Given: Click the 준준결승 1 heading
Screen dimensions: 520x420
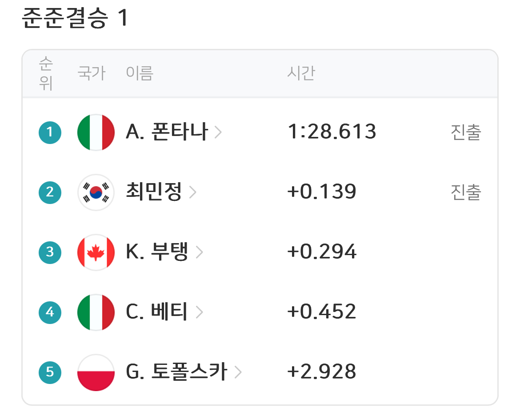Looking at the screenshot, I should (x=75, y=19).
